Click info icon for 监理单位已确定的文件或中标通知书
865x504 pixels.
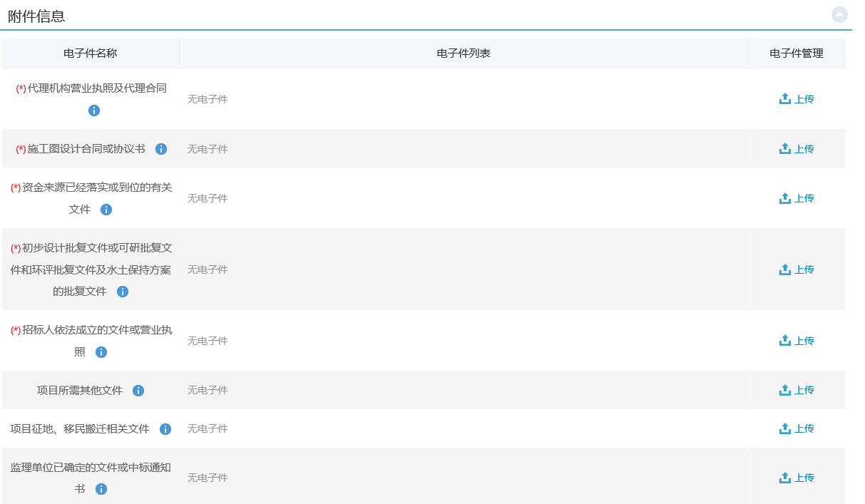[x=101, y=489]
